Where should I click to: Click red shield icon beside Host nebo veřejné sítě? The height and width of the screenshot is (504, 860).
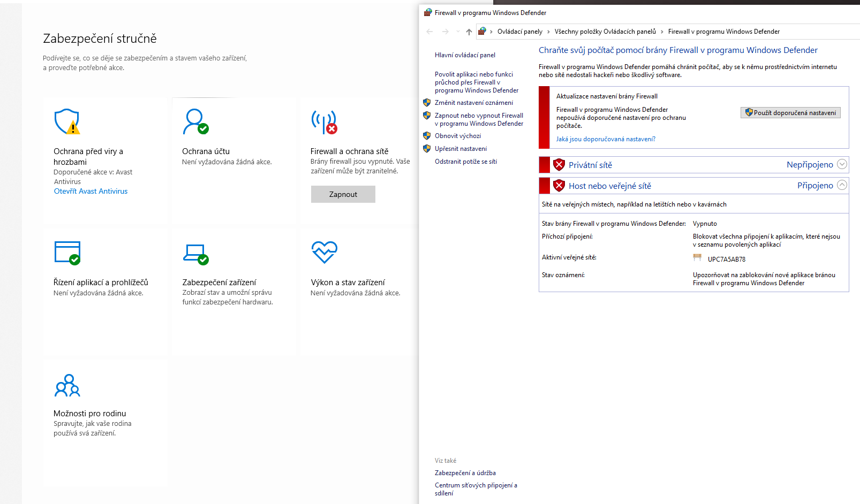pyautogui.click(x=559, y=186)
